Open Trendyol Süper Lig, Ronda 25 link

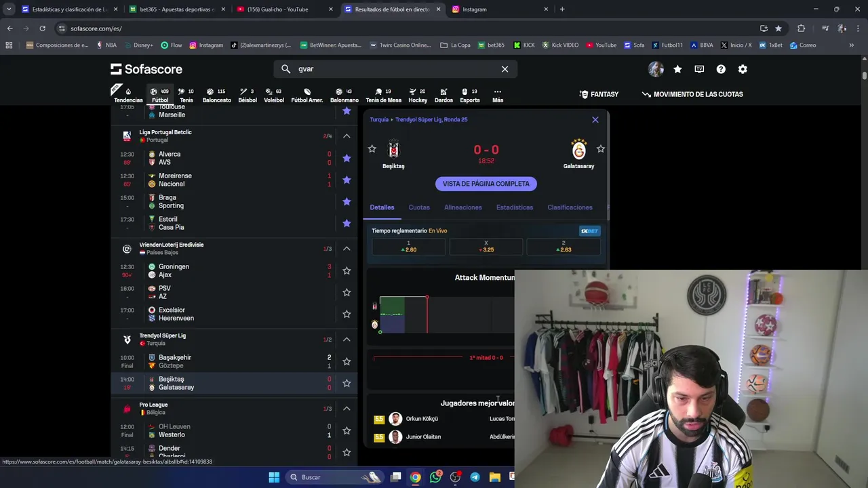pyautogui.click(x=431, y=120)
